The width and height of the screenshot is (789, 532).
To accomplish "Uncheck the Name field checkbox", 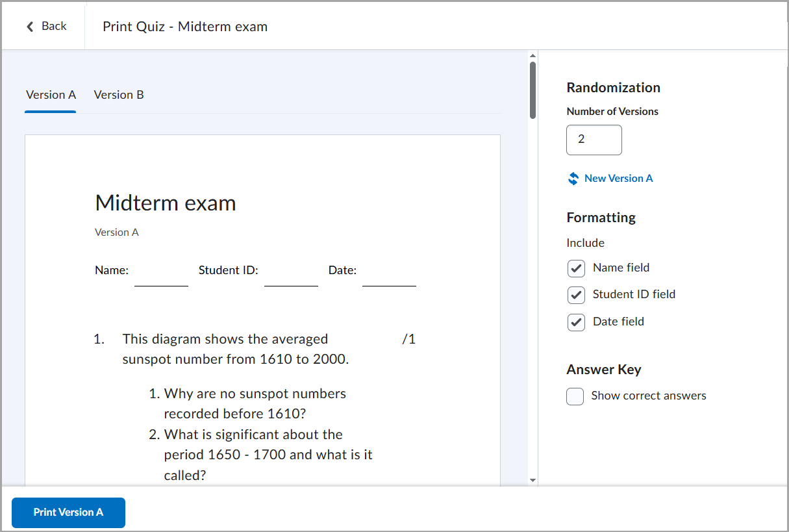I will pyautogui.click(x=575, y=268).
